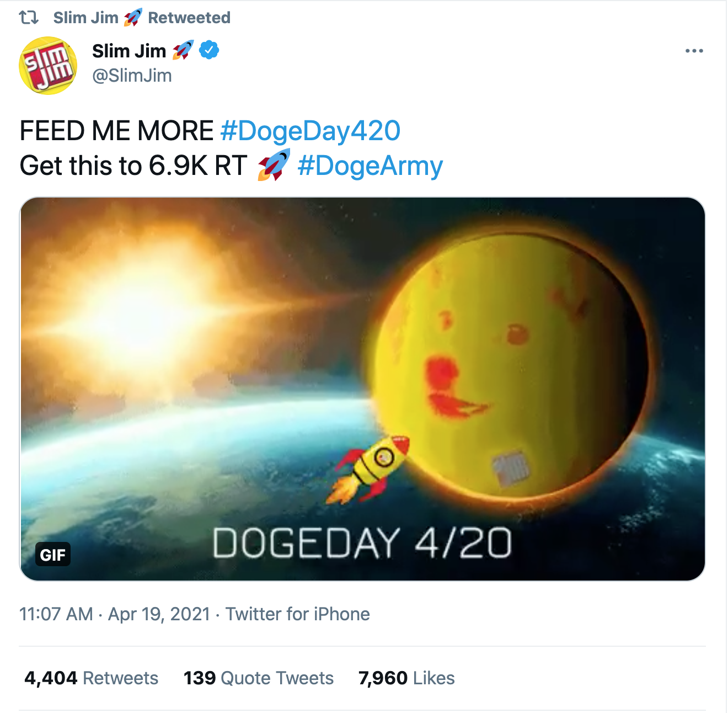Open the "Slim Jim Retweeted" link

[x=189, y=18]
